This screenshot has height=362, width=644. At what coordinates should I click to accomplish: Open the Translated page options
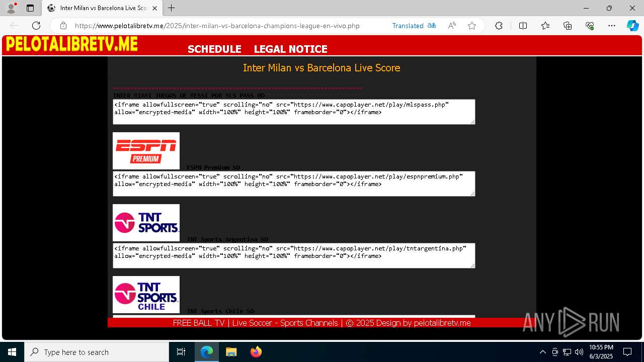tap(408, 26)
